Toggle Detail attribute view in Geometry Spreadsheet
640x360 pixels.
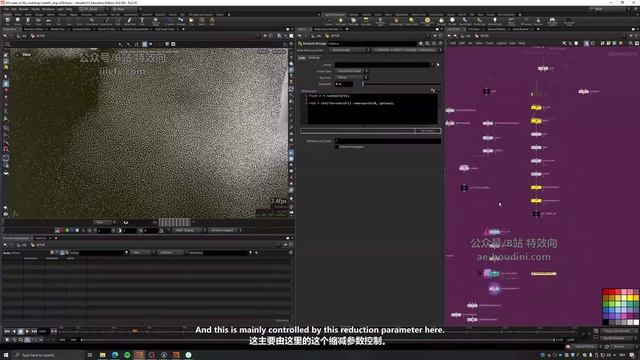67,253
